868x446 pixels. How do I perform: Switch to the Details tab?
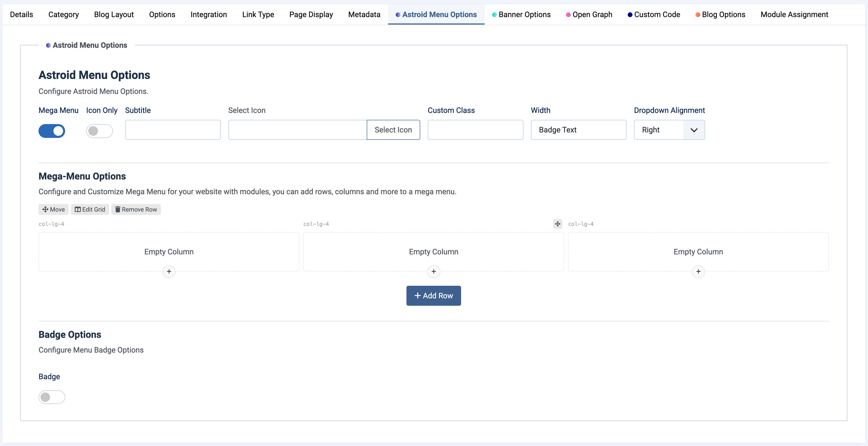(x=22, y=15)
